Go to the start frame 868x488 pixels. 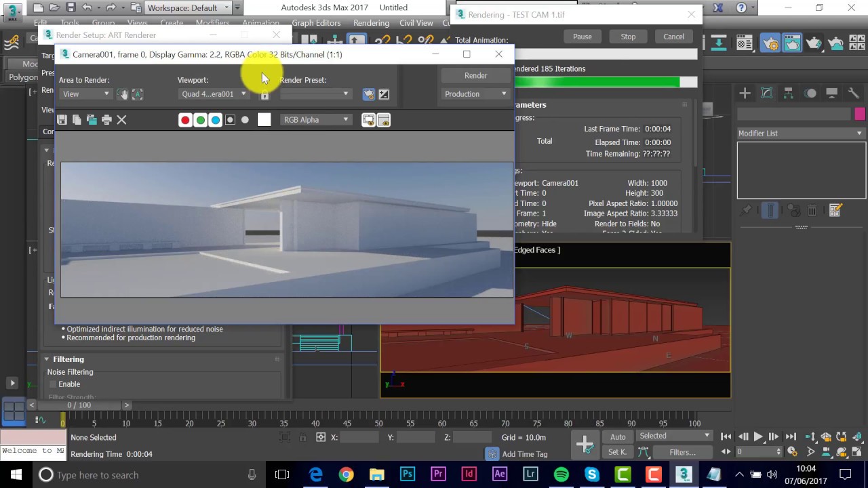(726, 437)
